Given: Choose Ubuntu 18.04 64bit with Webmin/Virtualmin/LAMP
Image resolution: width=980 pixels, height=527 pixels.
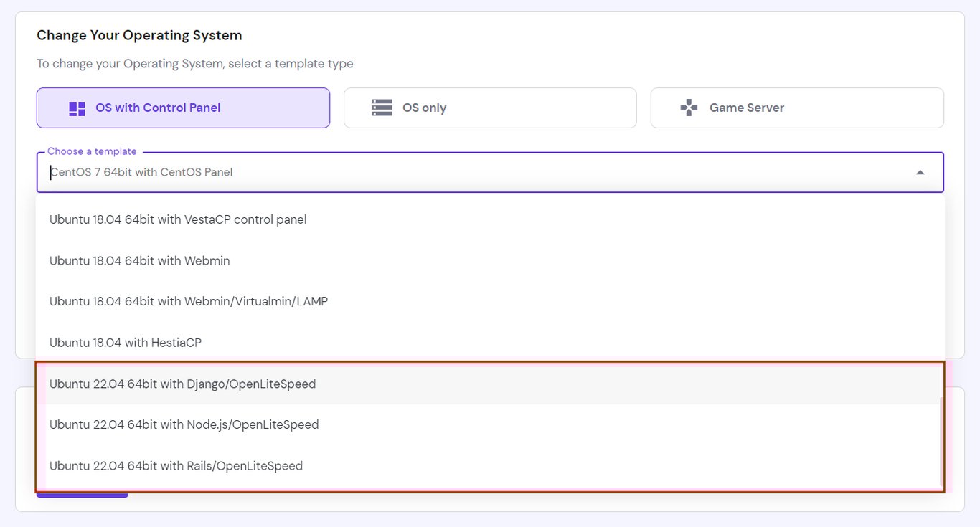Looking at the screenshot, I should pos(188,301).
